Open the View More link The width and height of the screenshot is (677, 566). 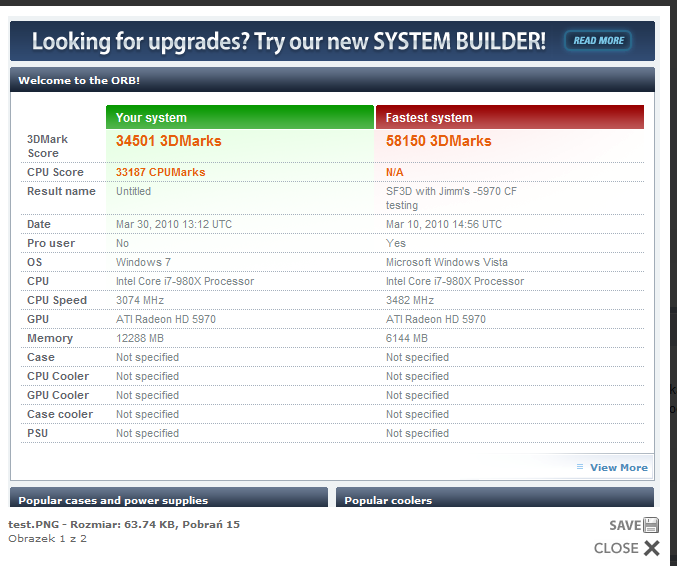[x=619, y=468]
